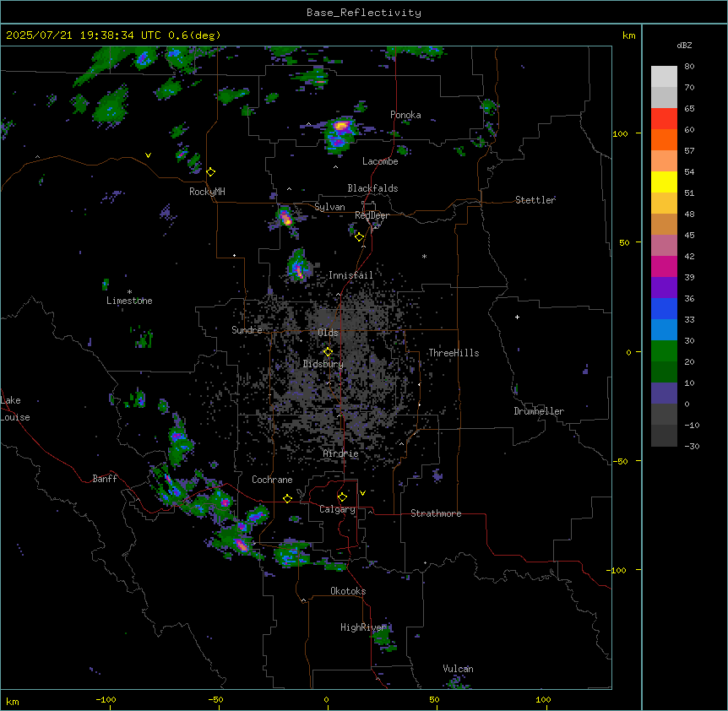Viewport: 728px width, 711px height.
Task: Click the storm cell west of the Innisfail label
Action: point(298,267)
